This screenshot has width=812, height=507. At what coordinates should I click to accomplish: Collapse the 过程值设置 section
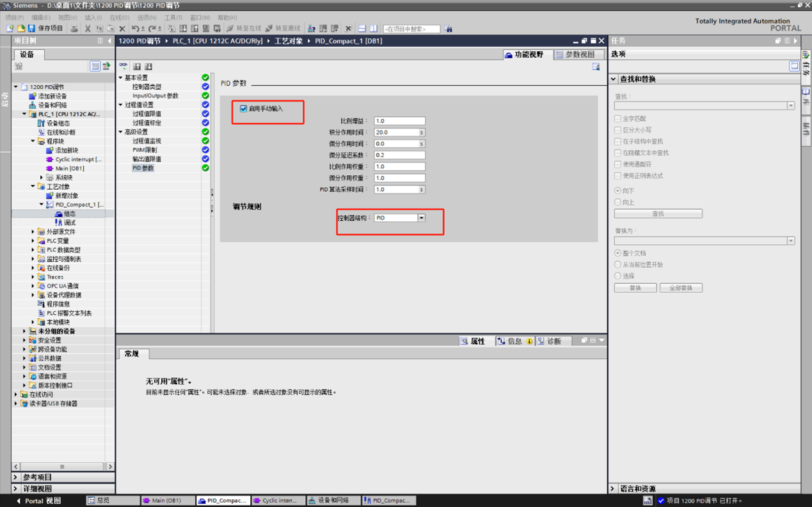[120, 105]
